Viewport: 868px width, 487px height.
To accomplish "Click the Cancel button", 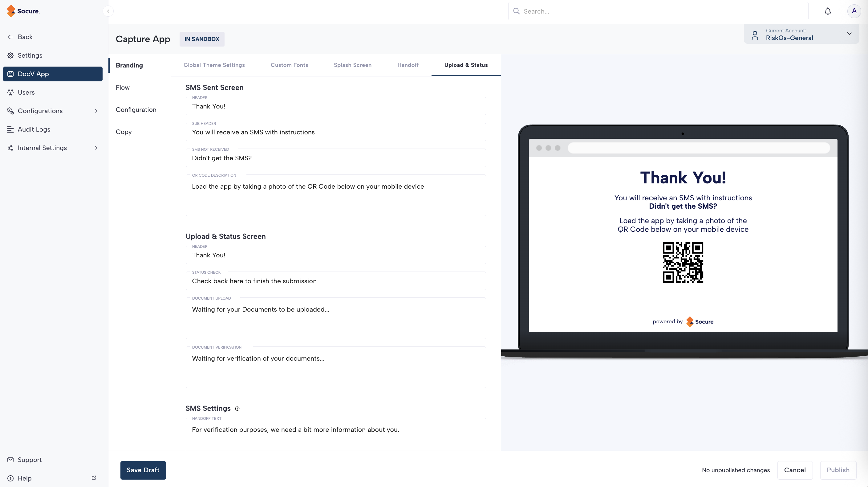I will tap(795, 470).
